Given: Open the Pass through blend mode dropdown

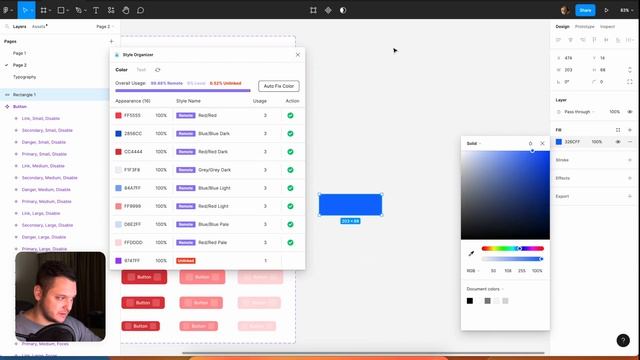Looking at the screenshot, I should [579, 111].
